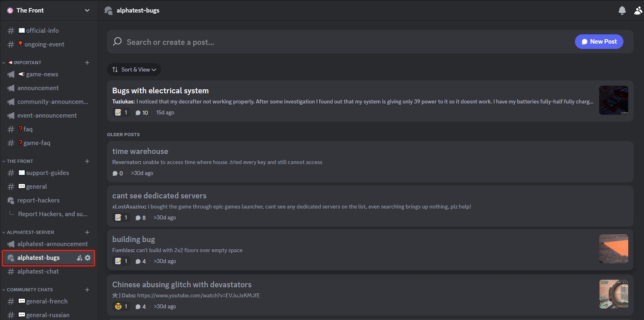Click the New Post button
This screenshot has width=644, height=320.
(599, 42)
